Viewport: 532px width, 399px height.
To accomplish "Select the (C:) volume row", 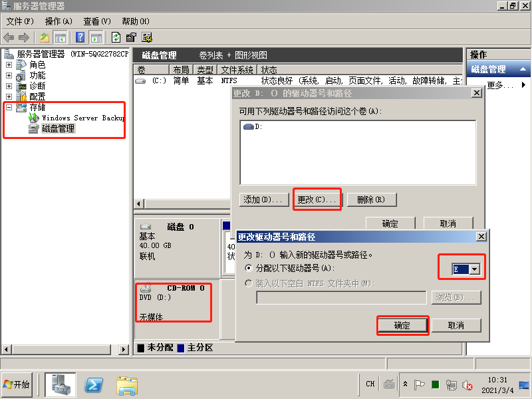I will coord(298,80).
